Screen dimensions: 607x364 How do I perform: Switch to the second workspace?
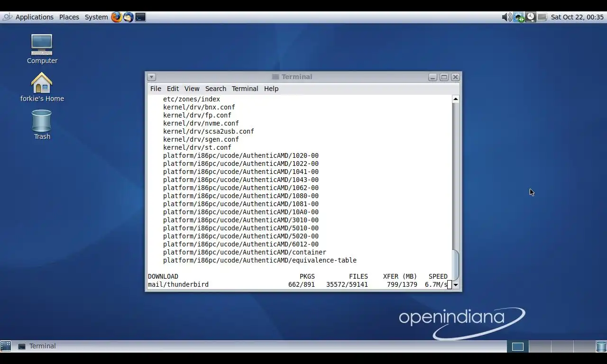[540, 346]
